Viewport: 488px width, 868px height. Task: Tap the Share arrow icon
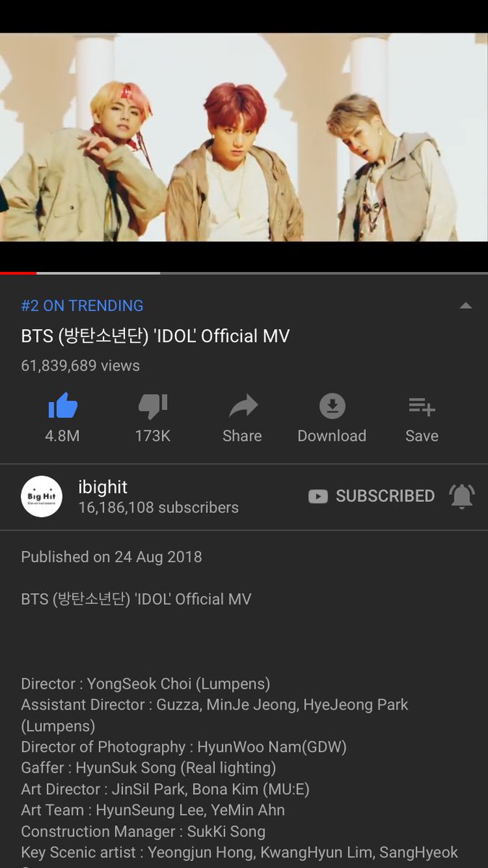pyautogui.click(x=243, y=407)
